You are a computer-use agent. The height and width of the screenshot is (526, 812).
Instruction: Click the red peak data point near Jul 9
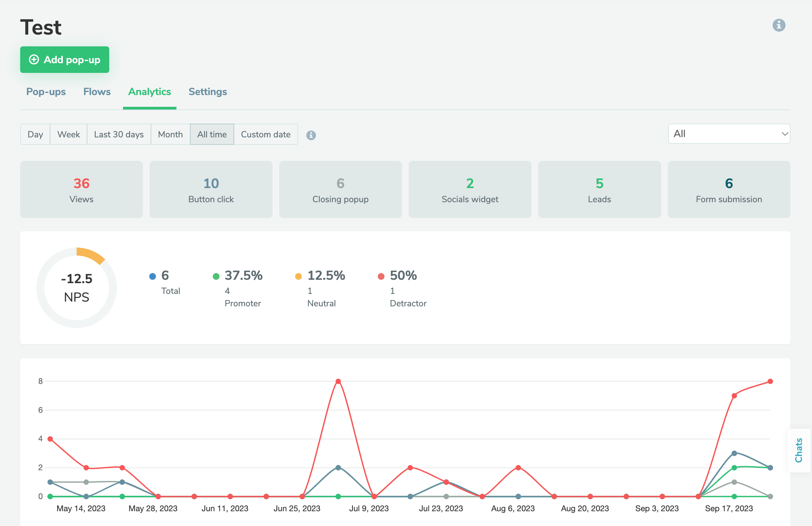(338, 381)
